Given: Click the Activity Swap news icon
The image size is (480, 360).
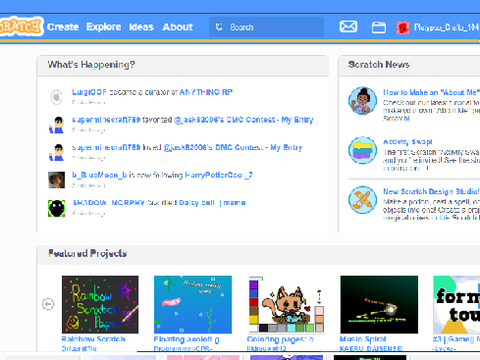Looking at the screenshot, I should click(363, 150).
